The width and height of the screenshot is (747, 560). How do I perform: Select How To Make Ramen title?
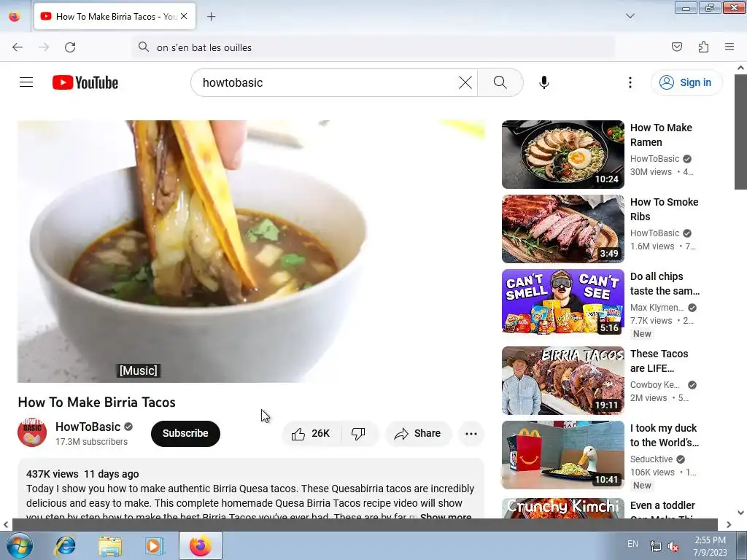point(661,135)
